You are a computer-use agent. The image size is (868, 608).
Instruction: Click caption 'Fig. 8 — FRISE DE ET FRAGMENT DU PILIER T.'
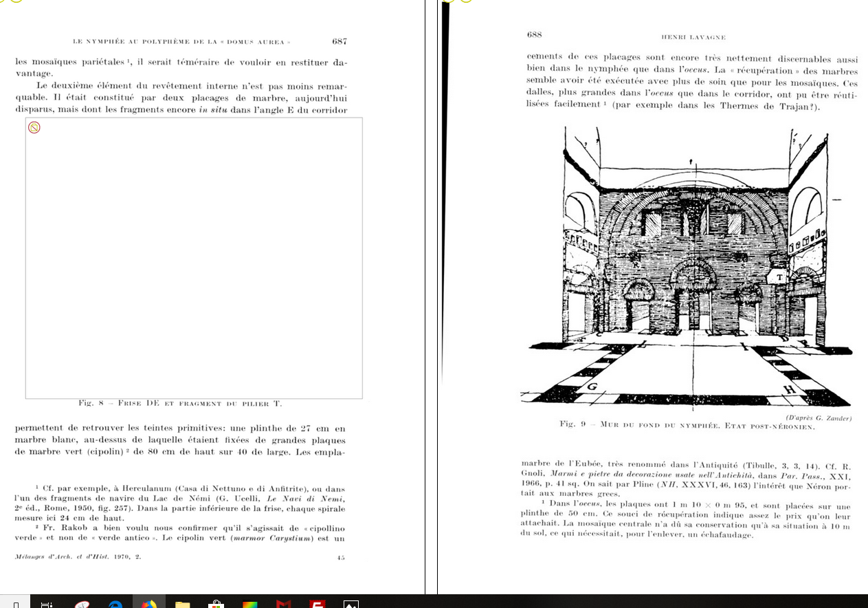181,404
